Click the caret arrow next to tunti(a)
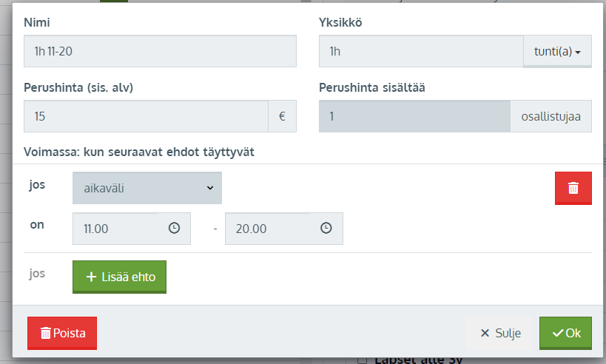Viewport: 606px width, 364px height. click(x=578, y=53)
